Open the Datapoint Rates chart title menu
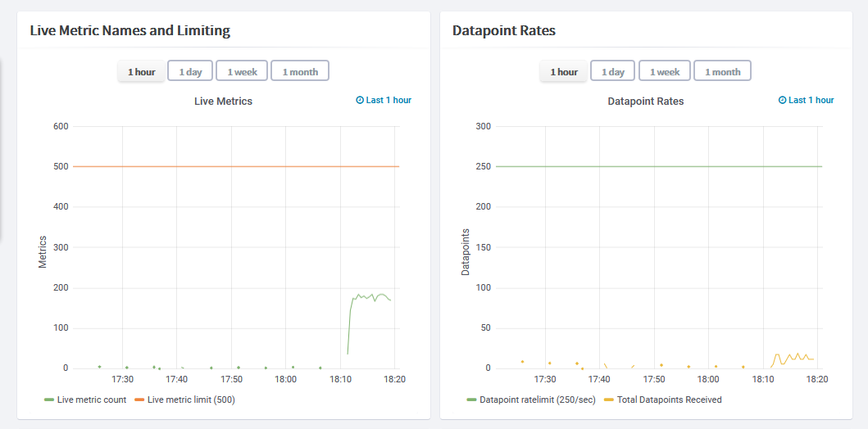Viewport: 868px width, 429px height. [x=645, y=102]
